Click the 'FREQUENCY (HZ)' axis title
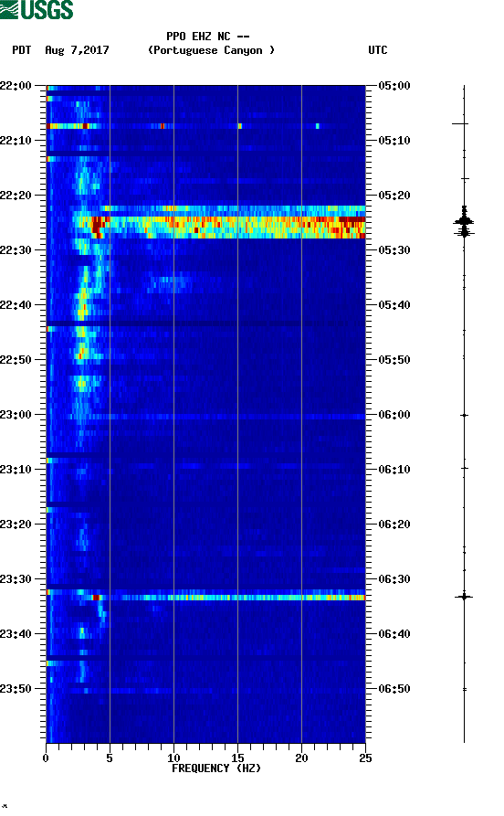The image size is (504, 816). [216, 768]
